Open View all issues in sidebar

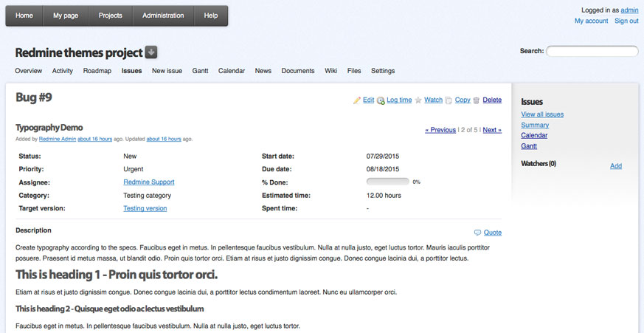point(542,114)
